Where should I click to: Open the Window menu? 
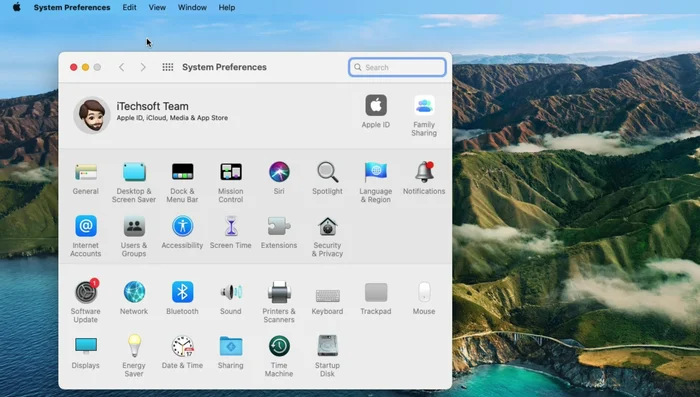point(192,8)
